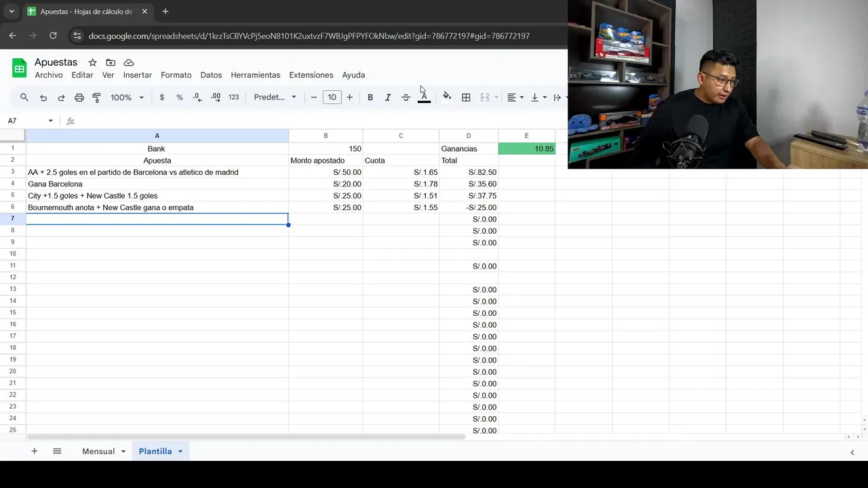Image resolution: width=868 pixels, height=488 pixels.
Task: Undo the last action
Action: click(43, 98)
